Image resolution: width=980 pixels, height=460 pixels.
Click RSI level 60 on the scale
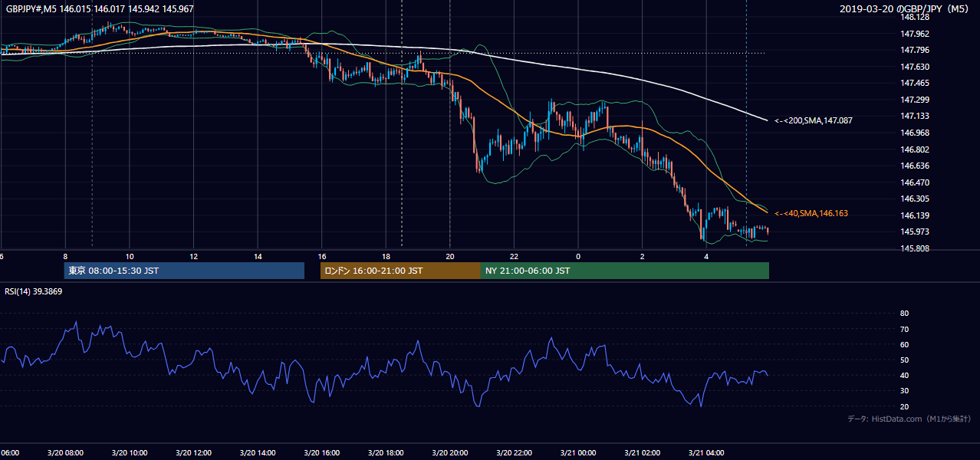coord(904,344)
